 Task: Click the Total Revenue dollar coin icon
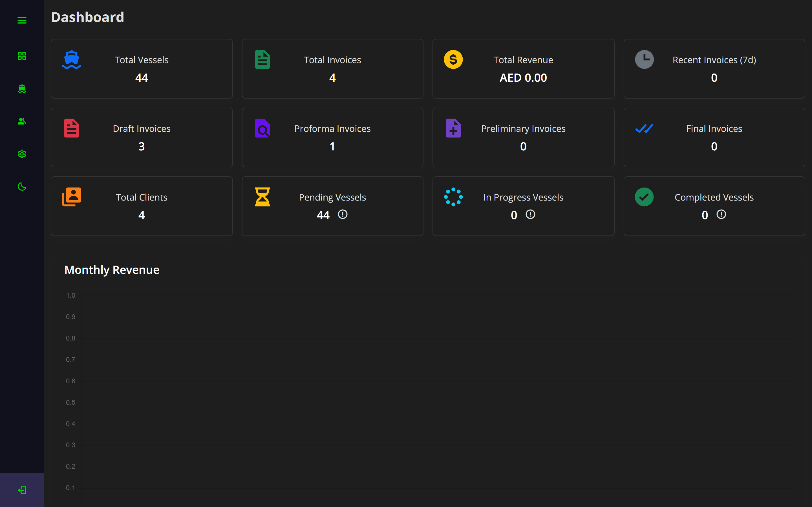453,60
